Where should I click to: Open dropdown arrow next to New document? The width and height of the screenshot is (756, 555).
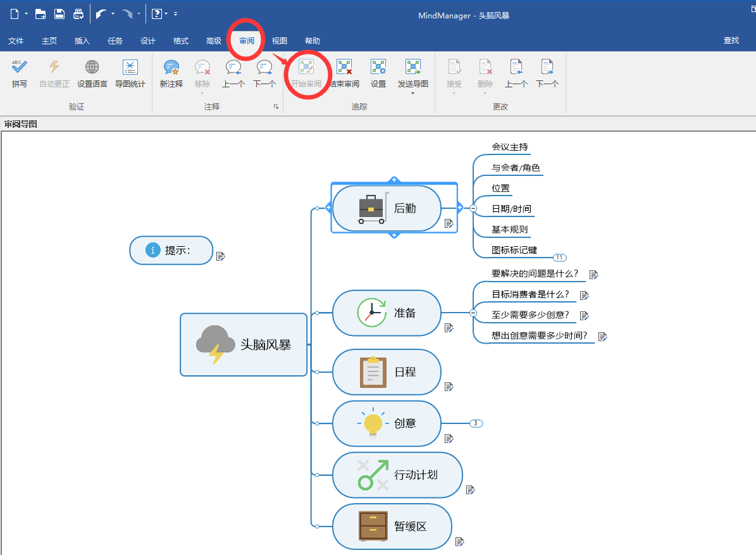[x=26, y=14]
